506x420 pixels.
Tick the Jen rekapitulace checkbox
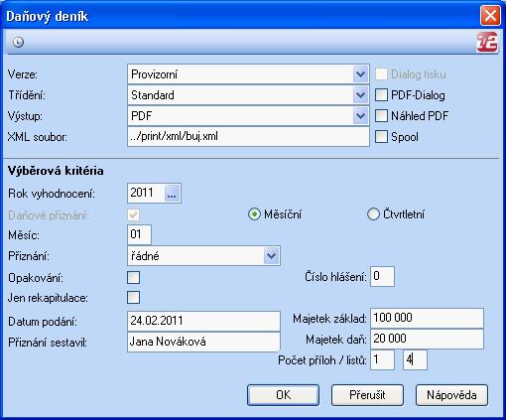click(133, 298)
